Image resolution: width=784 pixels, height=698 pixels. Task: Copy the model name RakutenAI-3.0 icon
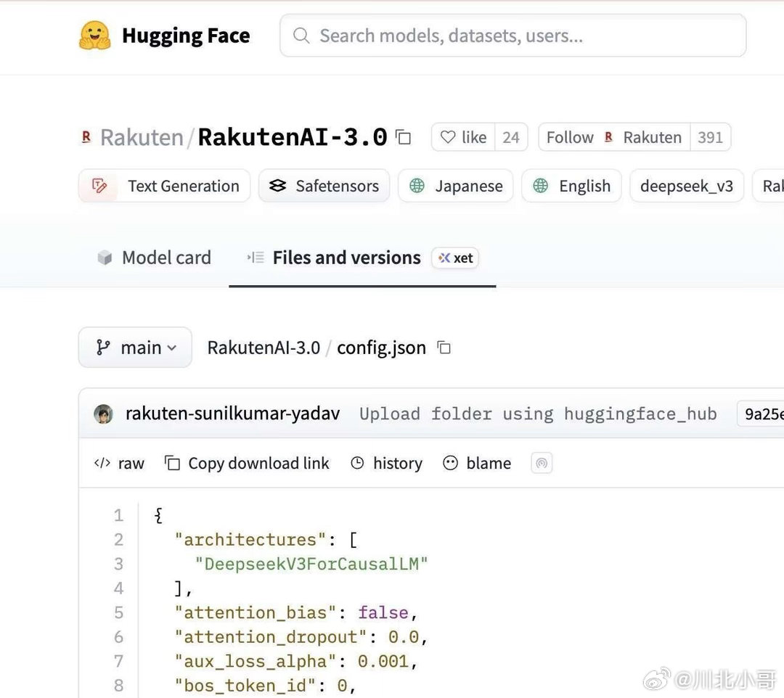(x=404, y=137)
